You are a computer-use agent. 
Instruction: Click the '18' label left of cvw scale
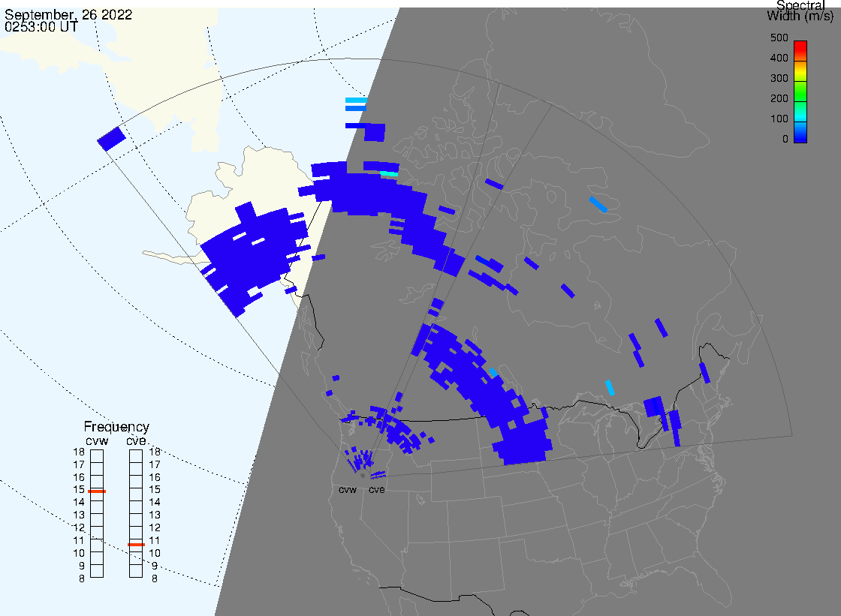point(79,452)
